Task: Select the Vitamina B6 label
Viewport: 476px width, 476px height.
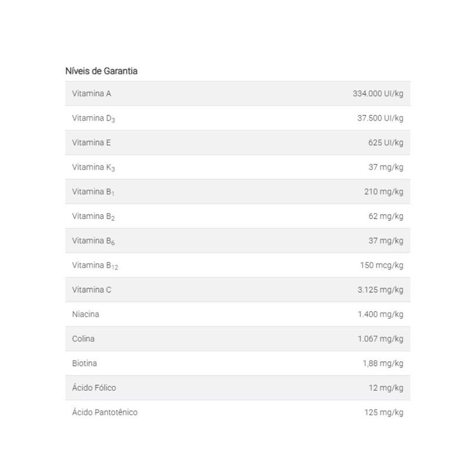Action: click(x=93, y=242)
